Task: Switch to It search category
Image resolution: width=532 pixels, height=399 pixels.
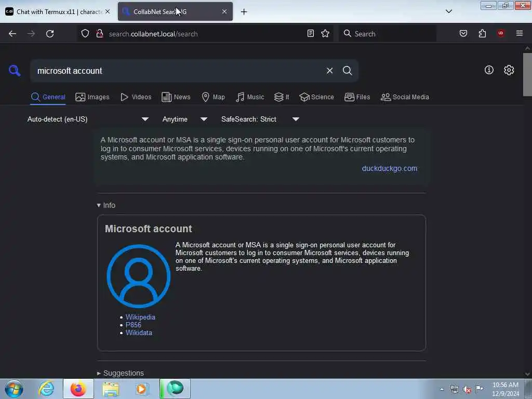Action: [x=281, y=97]
